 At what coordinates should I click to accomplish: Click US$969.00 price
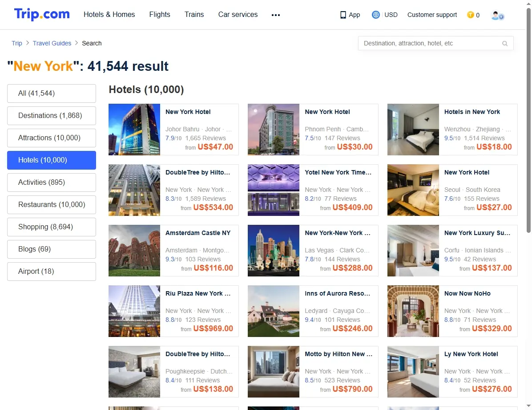(213, 329)
